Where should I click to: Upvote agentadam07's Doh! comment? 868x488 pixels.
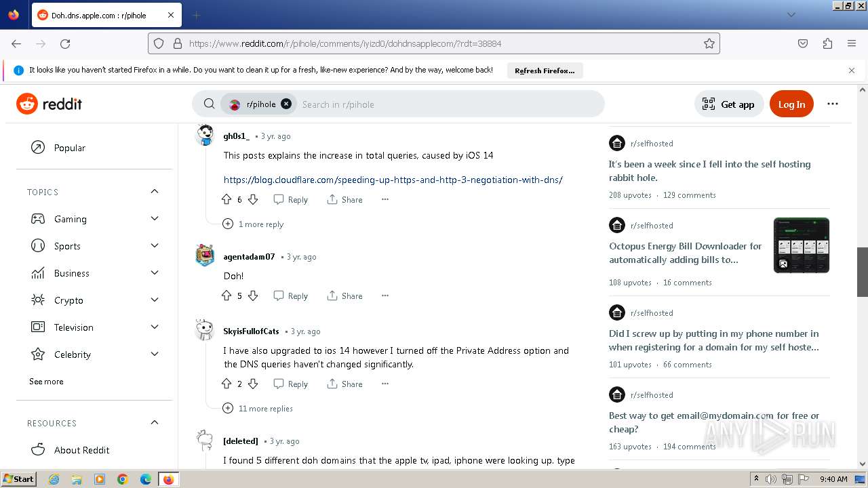226,296
